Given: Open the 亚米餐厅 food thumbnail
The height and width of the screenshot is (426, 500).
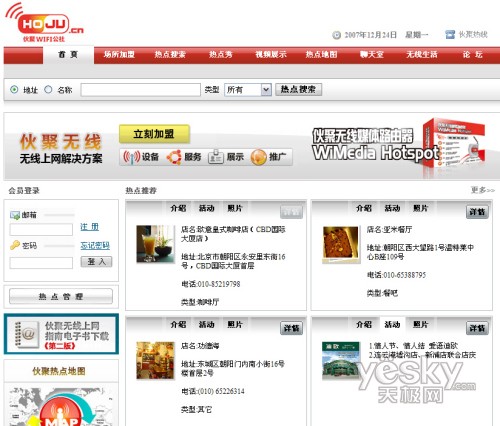Looking at the screenshot, I should tap(341, 245).
